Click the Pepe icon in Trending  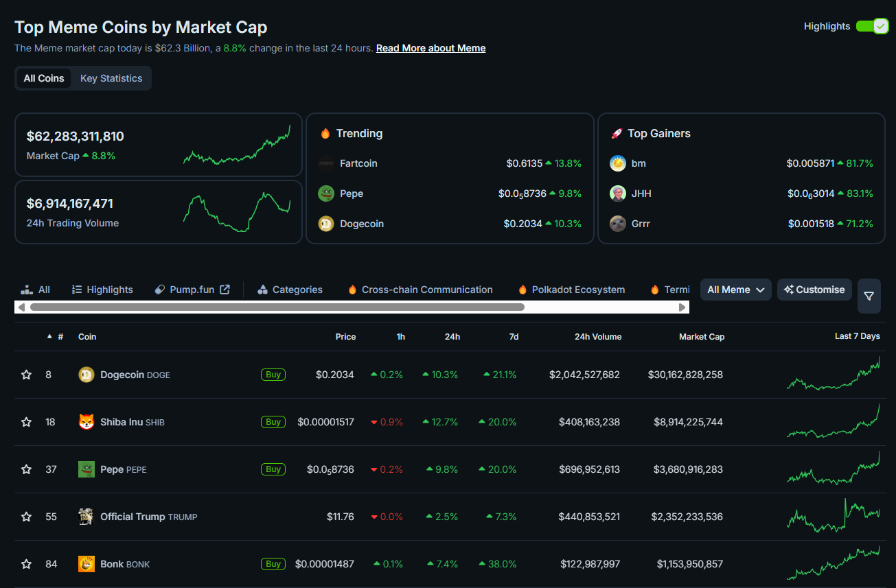tap(326, 193)
